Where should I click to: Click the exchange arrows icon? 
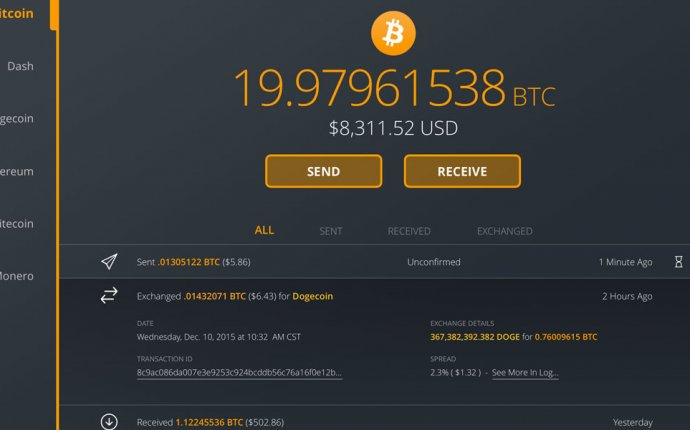pyautogui.click(x=109, y=295)
